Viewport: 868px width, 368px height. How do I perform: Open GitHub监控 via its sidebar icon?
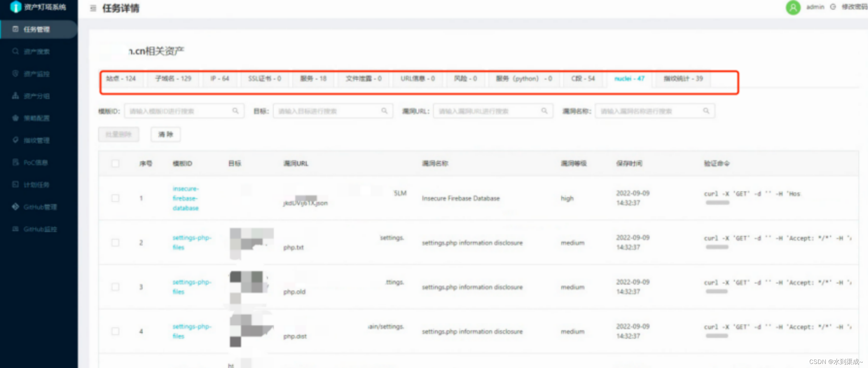tap(15, 229)
